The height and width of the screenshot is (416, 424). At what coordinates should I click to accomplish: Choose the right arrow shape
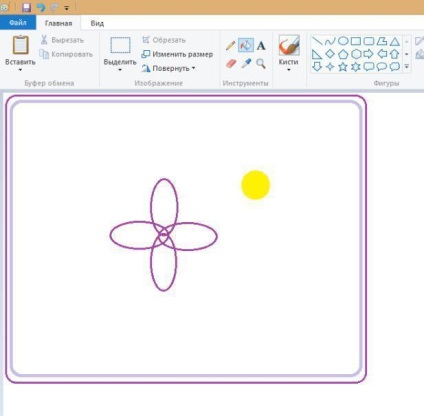point(369,54)
